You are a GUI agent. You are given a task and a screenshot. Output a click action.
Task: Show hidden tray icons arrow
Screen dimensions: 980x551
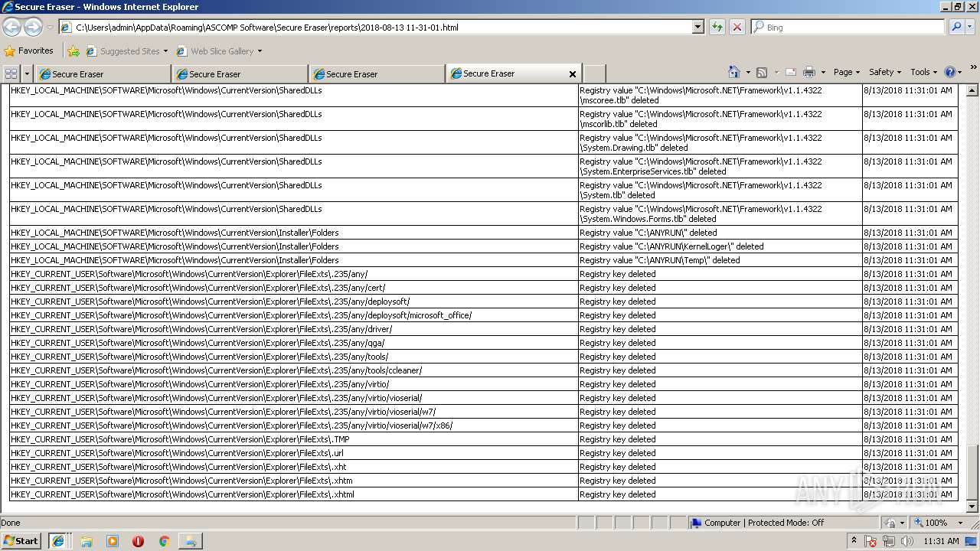click(x=854, y=541)
